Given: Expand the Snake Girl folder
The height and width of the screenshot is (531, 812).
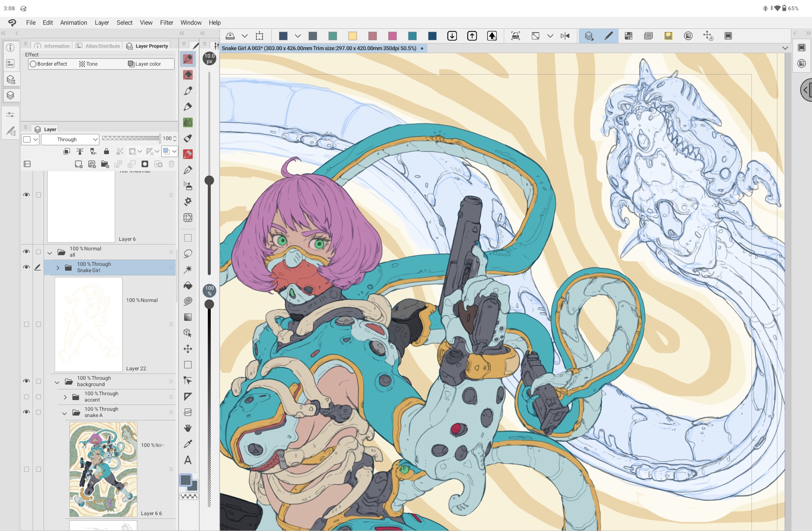Looking at the screenshot, I should click(x=58, y=268).
